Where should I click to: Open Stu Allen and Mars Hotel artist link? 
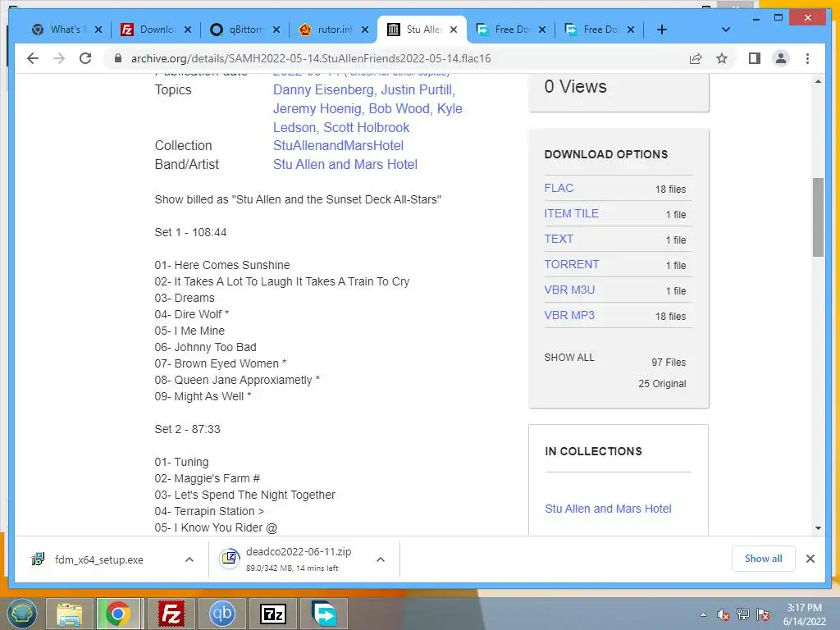[345, 164]
